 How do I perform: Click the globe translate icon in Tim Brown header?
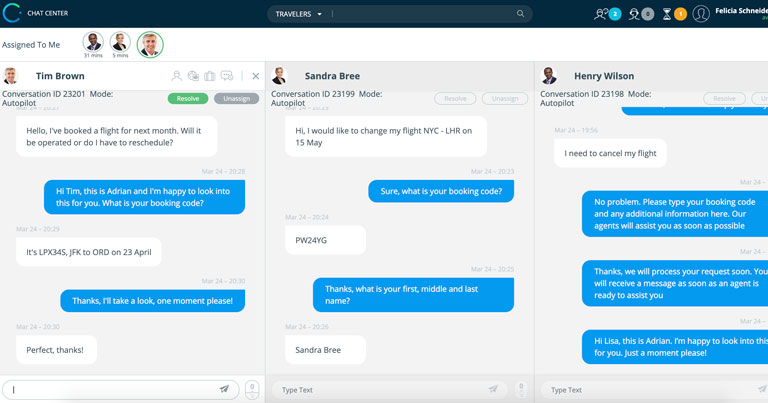click(x=193, y=76)
